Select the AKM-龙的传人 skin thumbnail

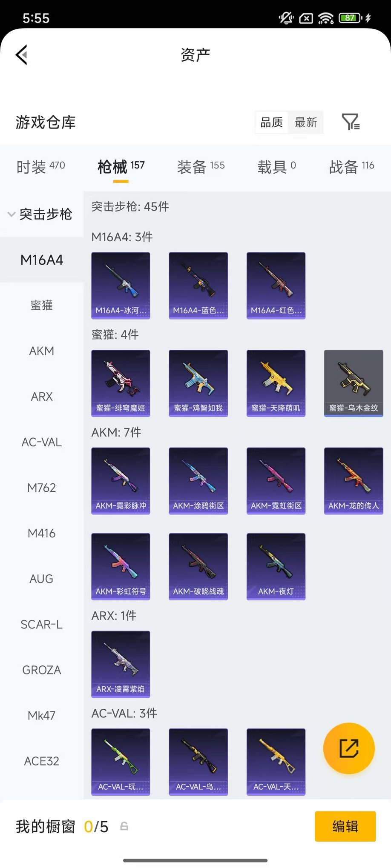coord(354,481)
